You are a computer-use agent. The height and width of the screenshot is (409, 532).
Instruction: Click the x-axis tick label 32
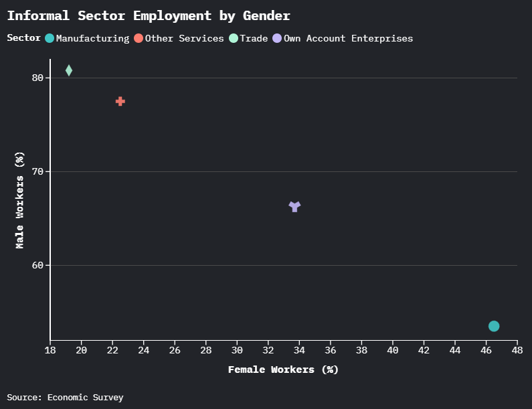click(x=268, y=350)
